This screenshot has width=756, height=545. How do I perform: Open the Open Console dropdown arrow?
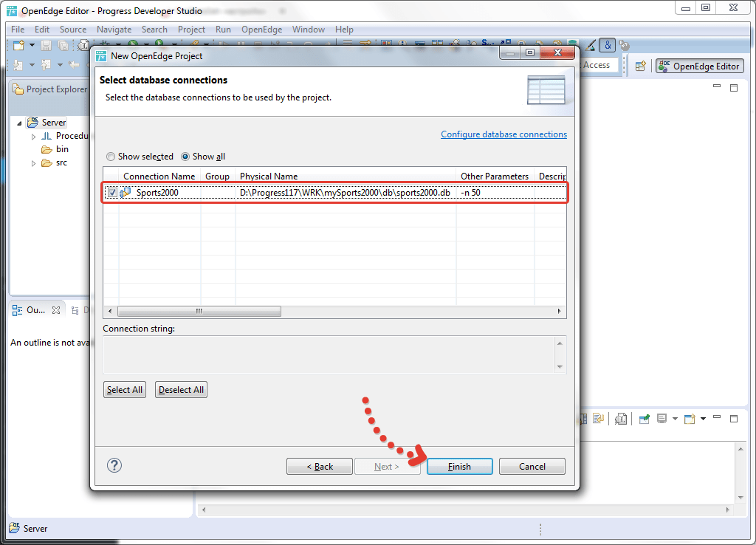pos(703,419)
